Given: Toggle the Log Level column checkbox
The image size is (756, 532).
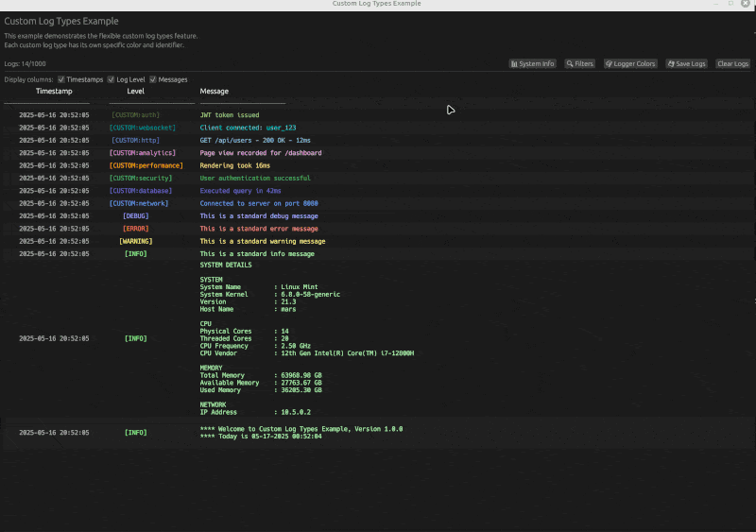Looking at the screenshot, I should coord(111,80).
